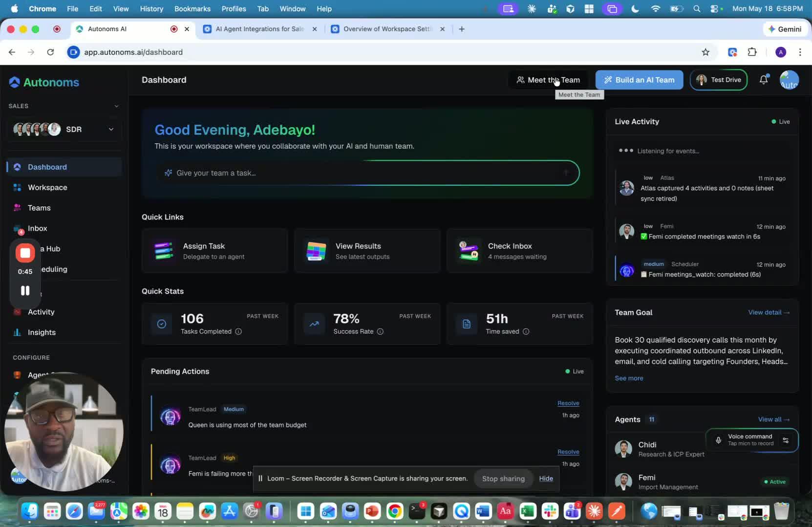Collapse the SALES section chevron

116,106
